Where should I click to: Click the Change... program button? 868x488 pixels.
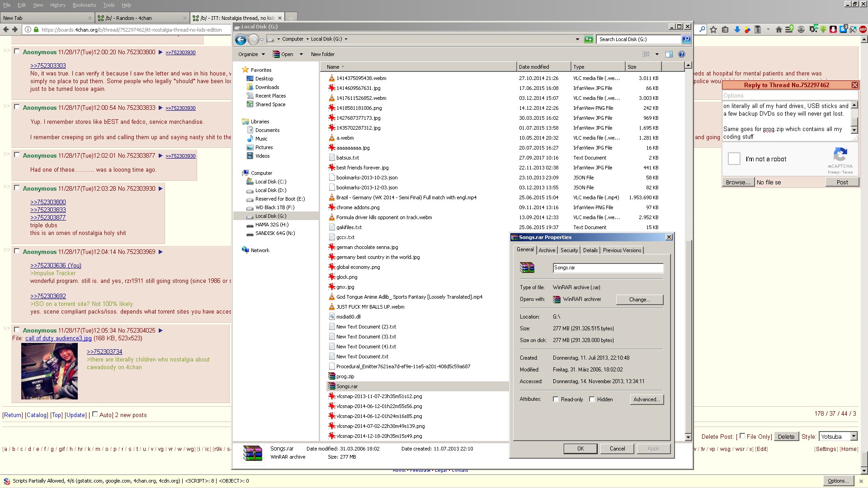pos(639,300)
